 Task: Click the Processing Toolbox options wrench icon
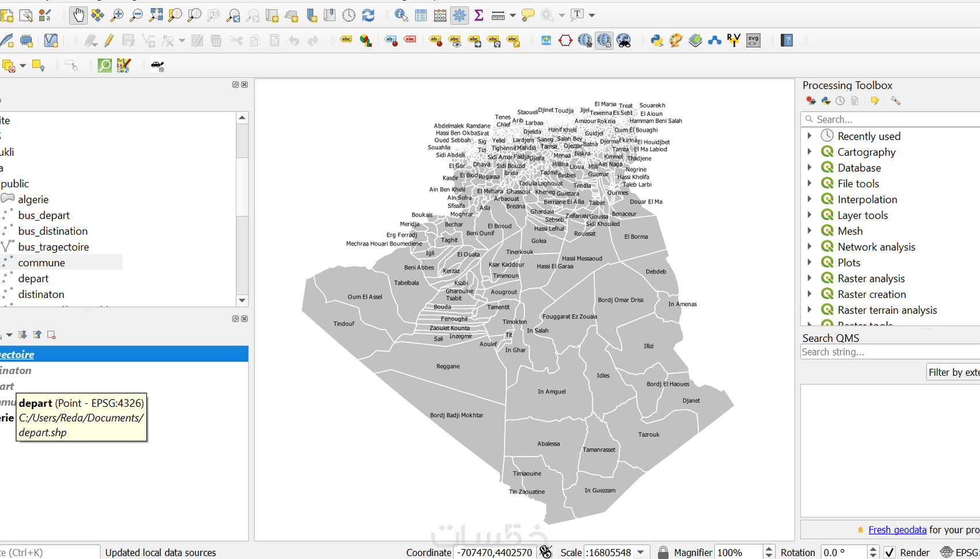895,101
